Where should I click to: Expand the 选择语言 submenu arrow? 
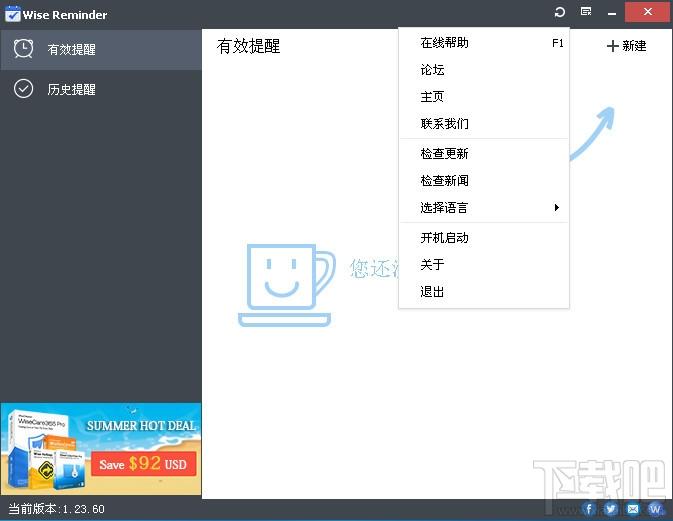coord(556,208)
